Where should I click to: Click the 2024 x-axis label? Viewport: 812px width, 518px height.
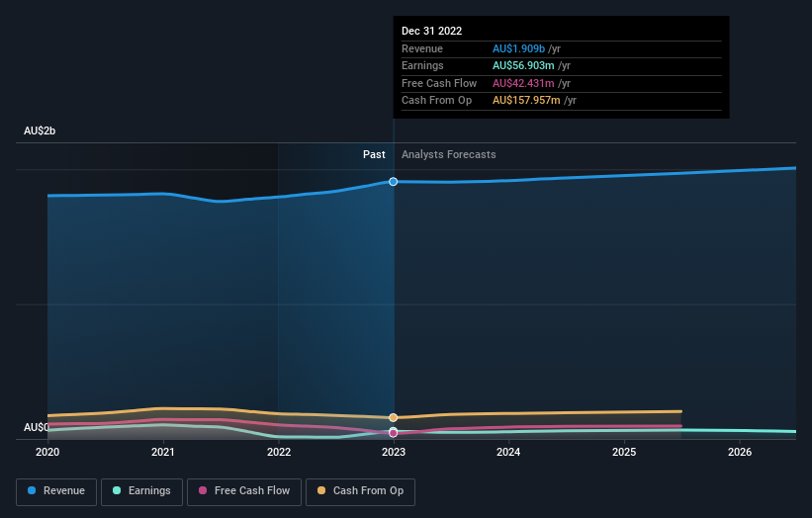coord(508,452)
